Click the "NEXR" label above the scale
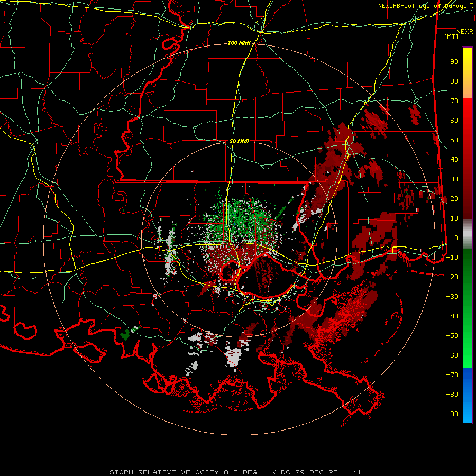 465,32
